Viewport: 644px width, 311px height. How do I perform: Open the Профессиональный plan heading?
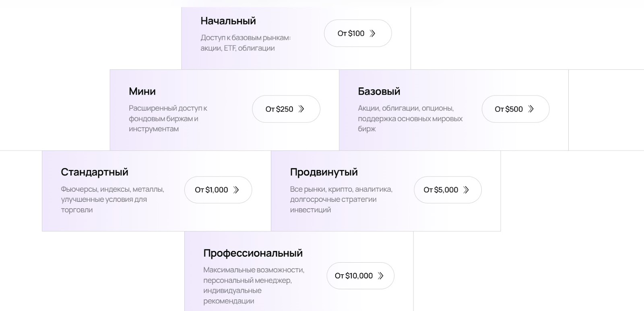(253, 253)
